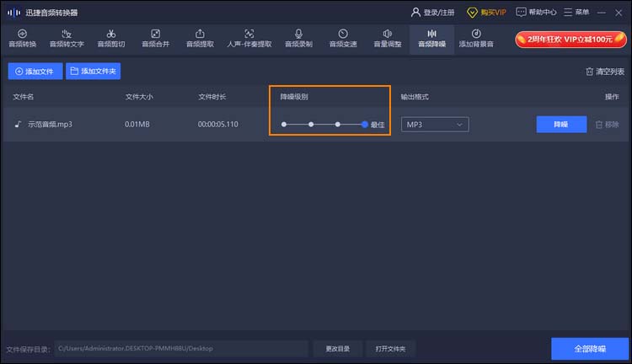The image size is (632, 364).
Task: Set noise reduction slider to first level
Action: (284, 125)
